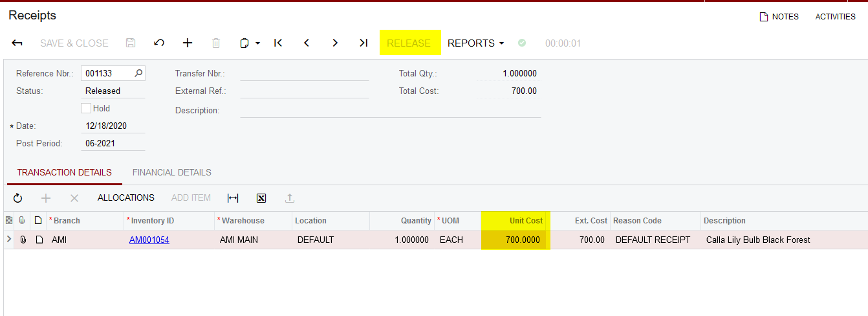Click the clipboard copy-paste icon
This screenshot has width=868, height=316.
tap(244, 43)
